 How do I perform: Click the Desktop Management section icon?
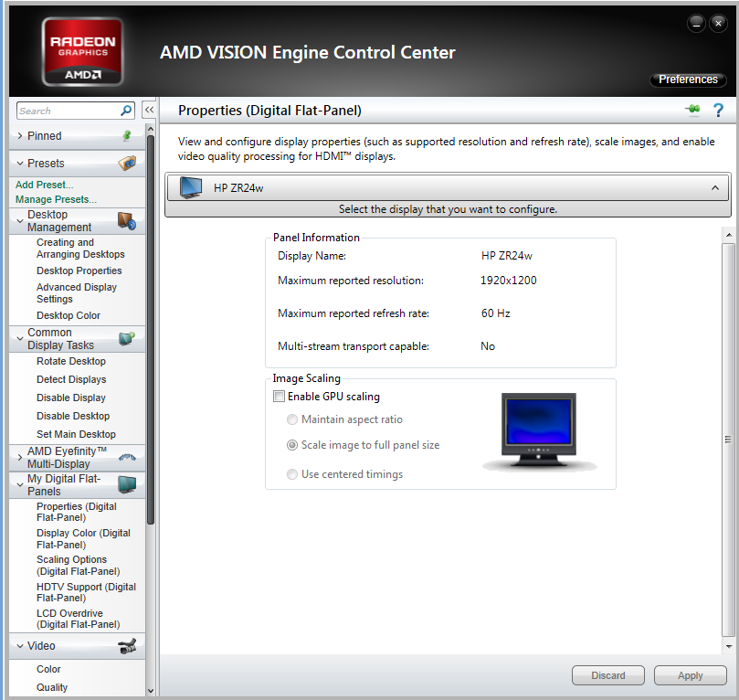[127, 220]
